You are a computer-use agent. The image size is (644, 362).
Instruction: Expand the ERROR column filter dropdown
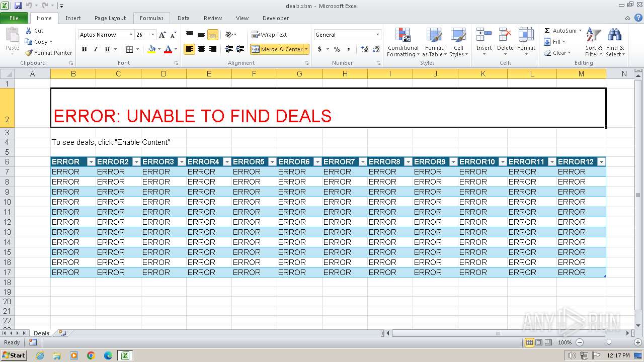point(91,162)
